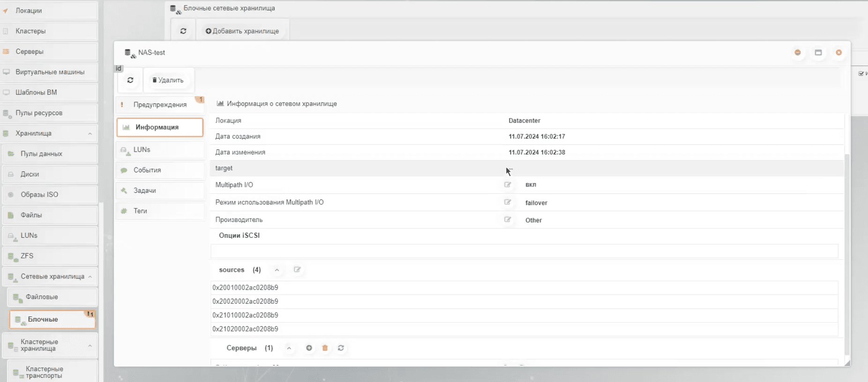
Task: Edit the sources list
Action: (297, 270)
